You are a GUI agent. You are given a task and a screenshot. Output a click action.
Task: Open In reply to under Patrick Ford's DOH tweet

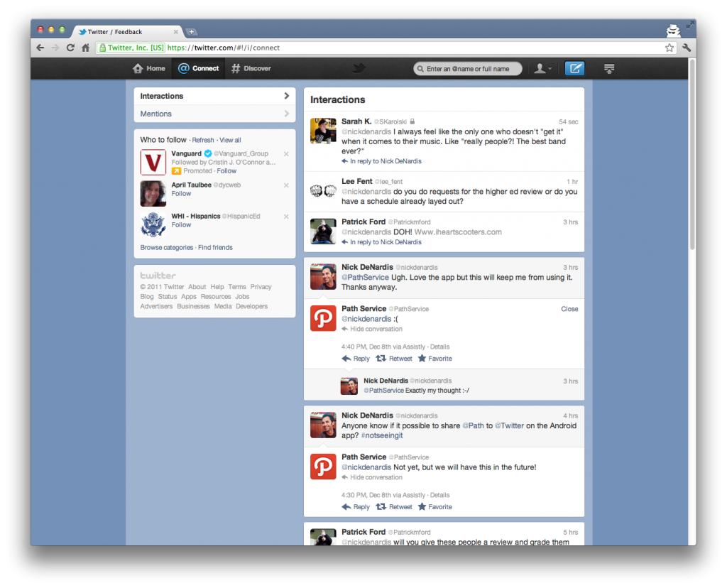click(x=381, y=243)
